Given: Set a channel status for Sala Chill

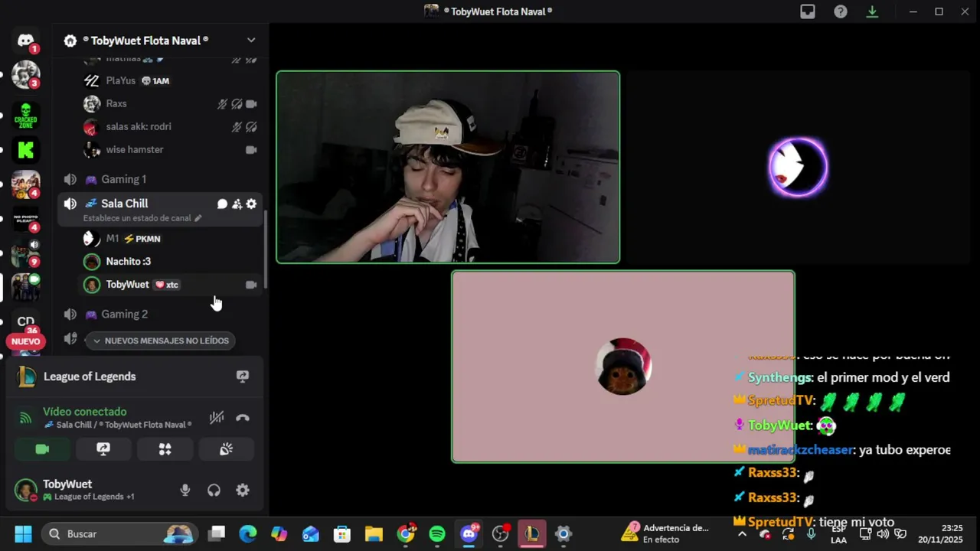Looking at the screenshot, I should tap(142, 218).
